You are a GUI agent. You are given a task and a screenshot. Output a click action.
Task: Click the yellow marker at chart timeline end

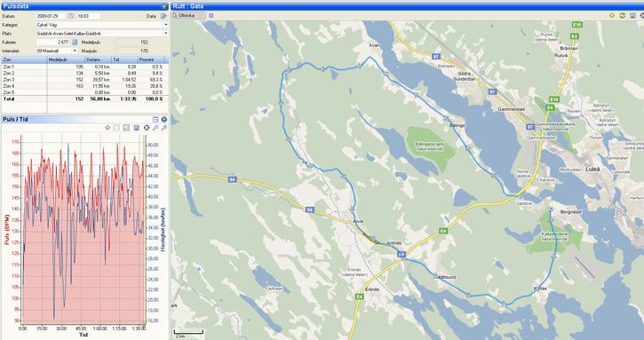point(144,325)
